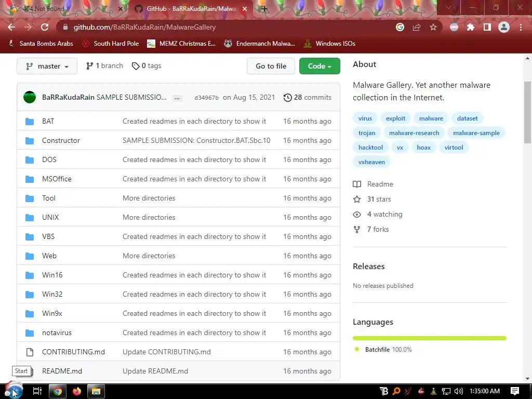This screenshot has width=532, height=399.
Task: Open the DOS folder
Action: pyautogui.click(x=49, y=159)
